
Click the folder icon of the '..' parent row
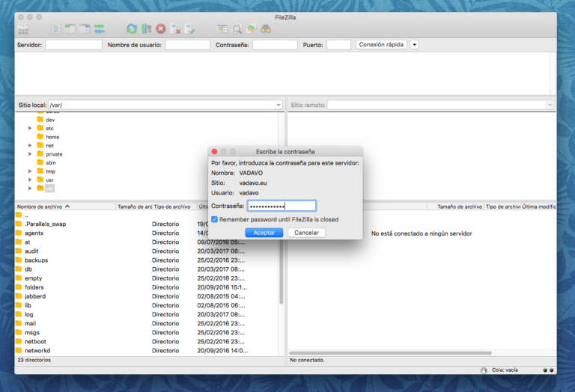(19, 215)
